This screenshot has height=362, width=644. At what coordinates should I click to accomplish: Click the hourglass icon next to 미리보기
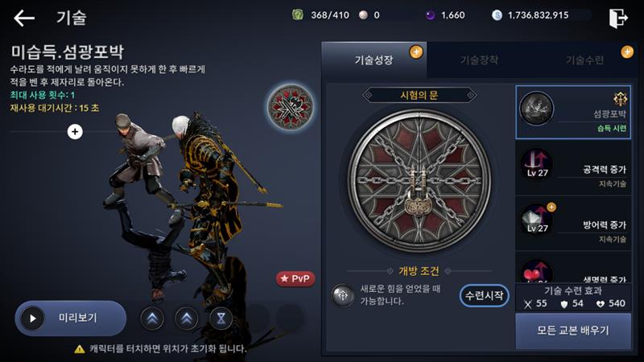click(221, 318)
